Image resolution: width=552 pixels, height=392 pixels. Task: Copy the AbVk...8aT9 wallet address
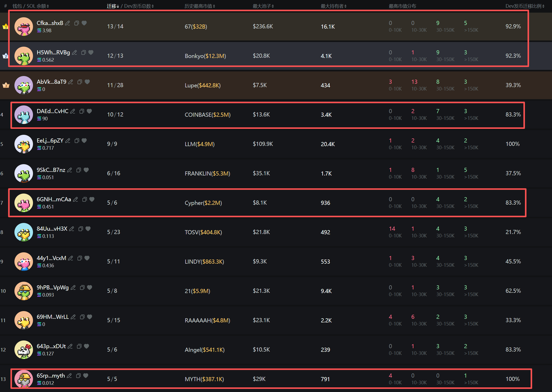pyautogui.click(x=80, y=82)
